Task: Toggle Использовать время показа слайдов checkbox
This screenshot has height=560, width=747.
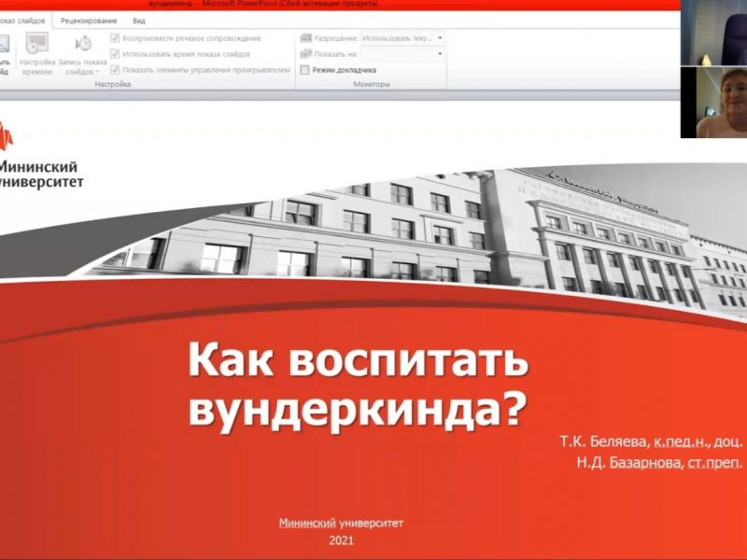Action: click(115, 54)
